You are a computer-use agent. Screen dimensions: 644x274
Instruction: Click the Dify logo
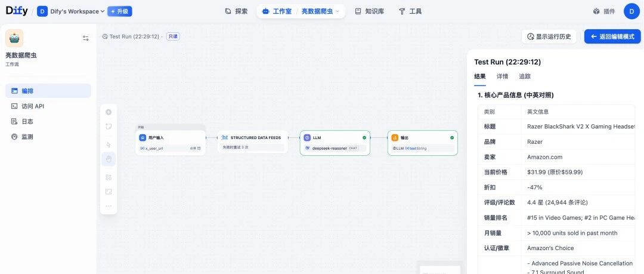click(17, 11)
